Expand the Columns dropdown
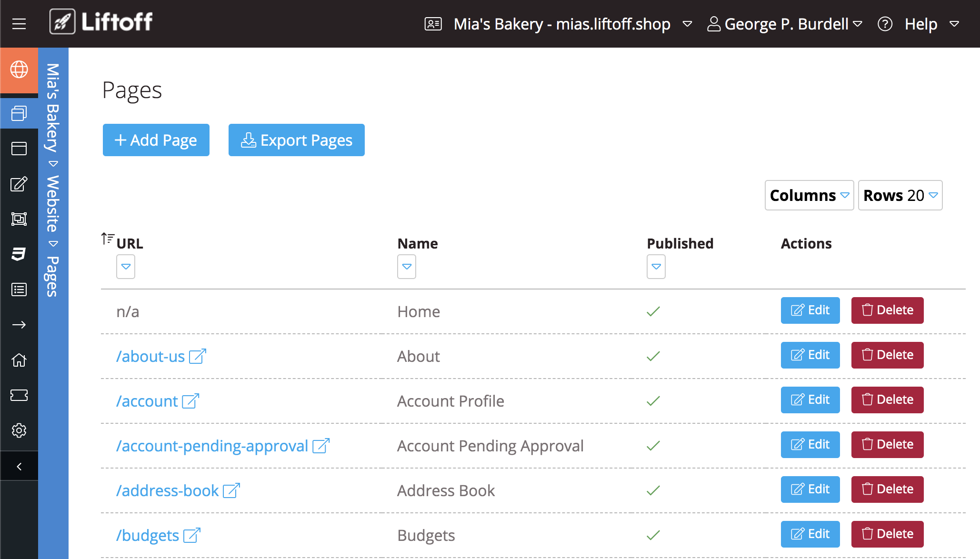The width and height of the screenshot is (980, 559). [809, 195]
